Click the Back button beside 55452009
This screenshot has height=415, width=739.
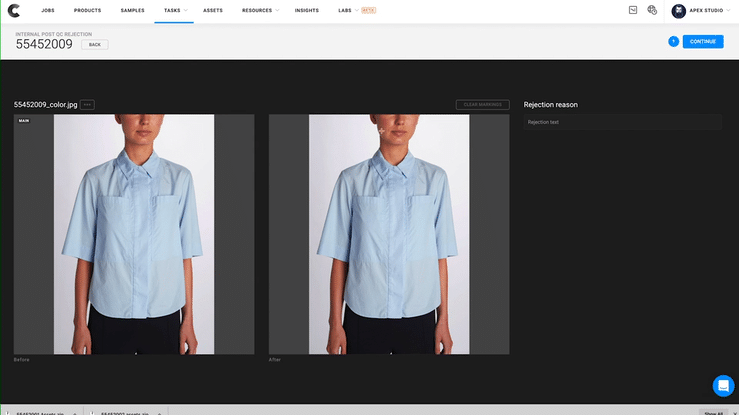point(95,45)
